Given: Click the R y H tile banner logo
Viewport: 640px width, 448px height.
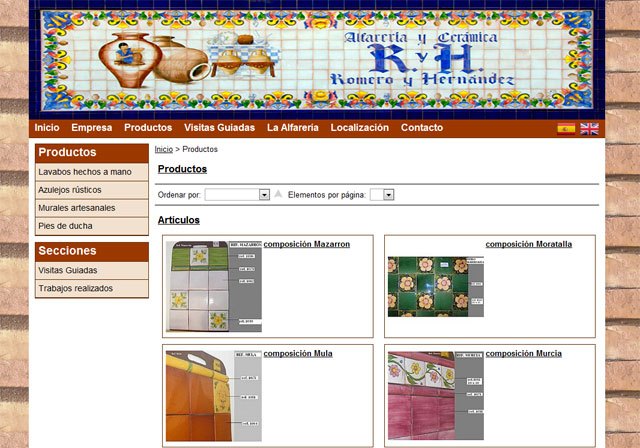Looking at the screenshot, I should tap(318, 59).
